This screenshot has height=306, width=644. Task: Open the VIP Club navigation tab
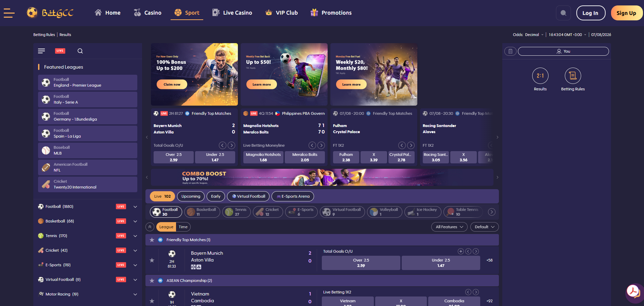pyautogui.click(x=281, y=13)
